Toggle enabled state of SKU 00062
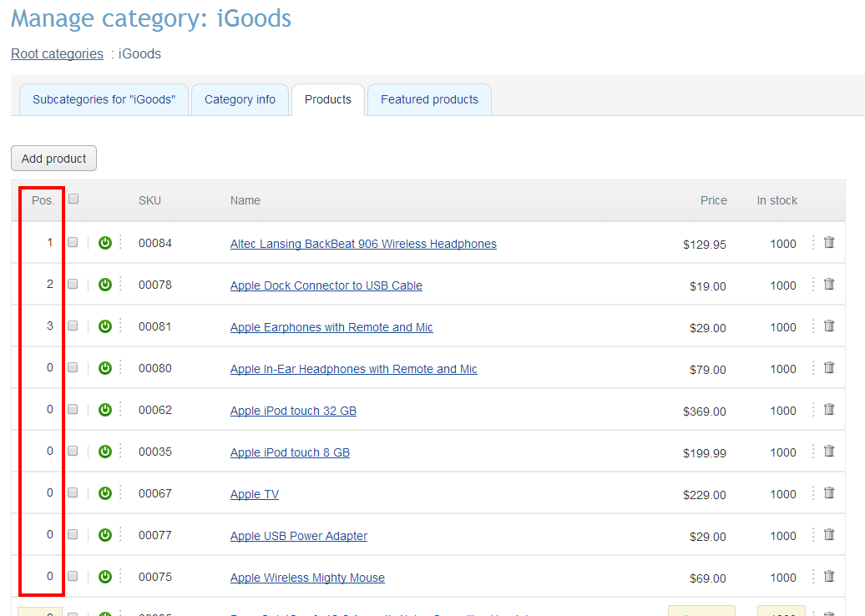865x616 pixels. [105, 410]
